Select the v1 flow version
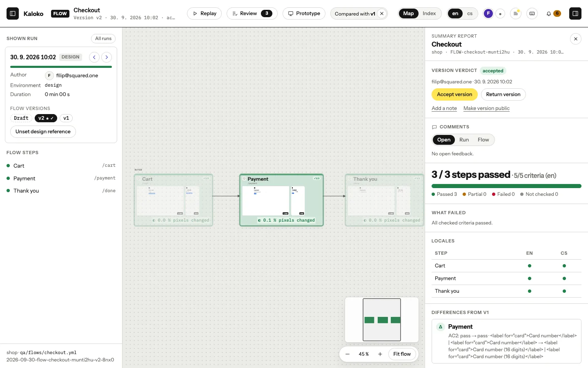This screenshot has height=368, width=588. [x=66, y=118]
